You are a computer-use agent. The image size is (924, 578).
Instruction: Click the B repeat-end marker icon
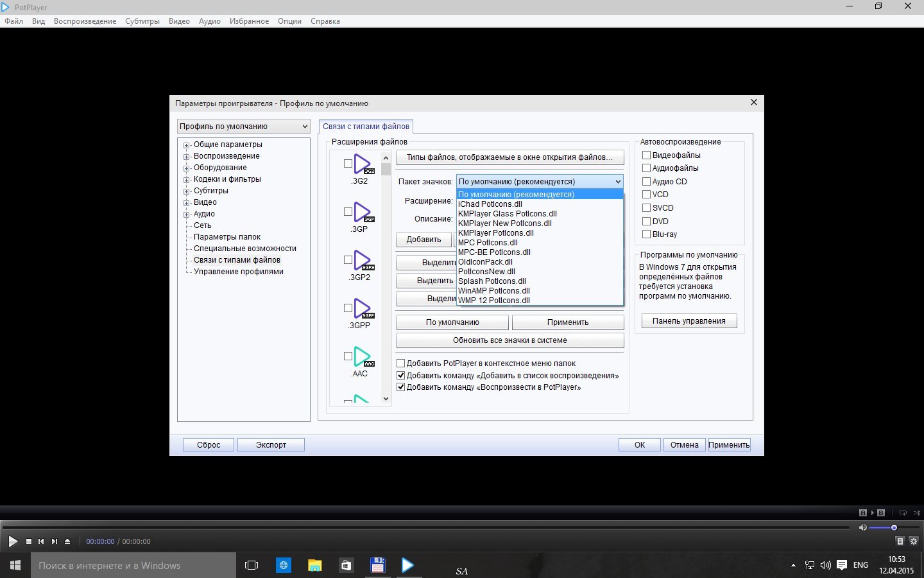click(x=881, y=512)
